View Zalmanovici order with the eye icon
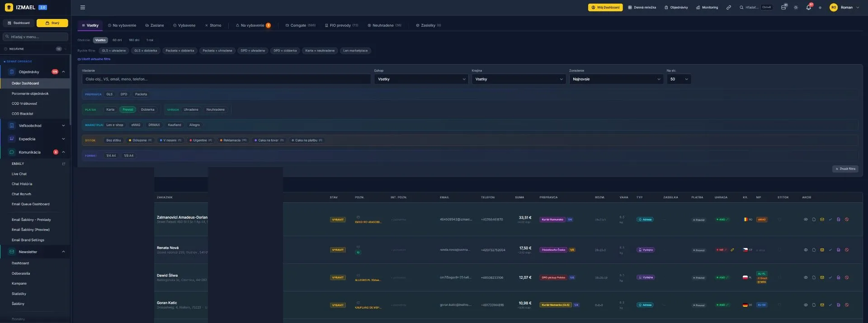Screen dimensions: 868x323 pyautogui.click(x=805, y=220)
